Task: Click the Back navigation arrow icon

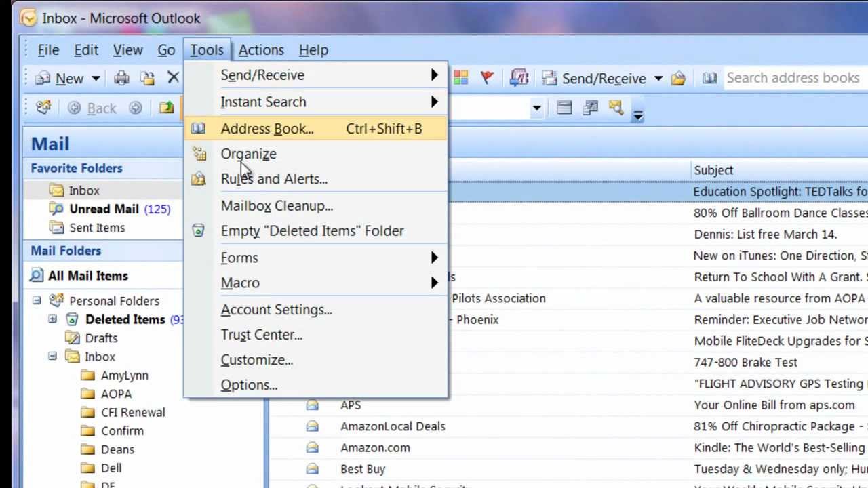Action: (74, 108)
